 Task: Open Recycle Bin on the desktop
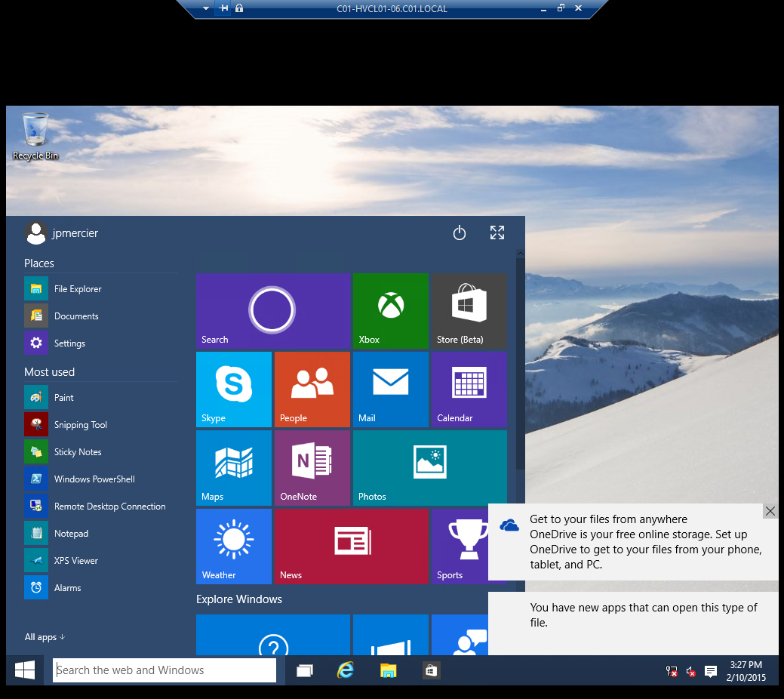[35, 136]
